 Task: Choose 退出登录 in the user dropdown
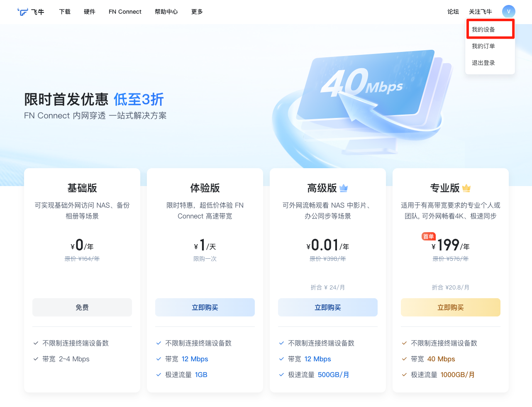pyautogui.click(x=491, y=63)
